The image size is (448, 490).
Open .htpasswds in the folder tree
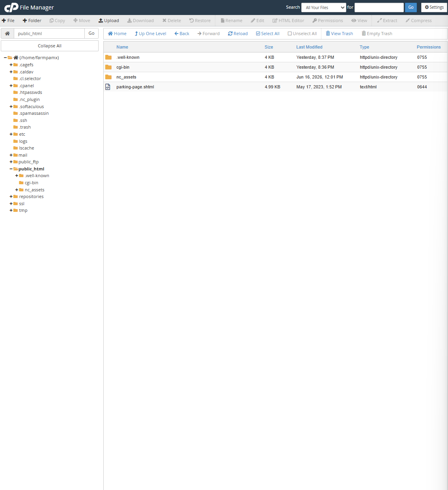pos(30,92)
